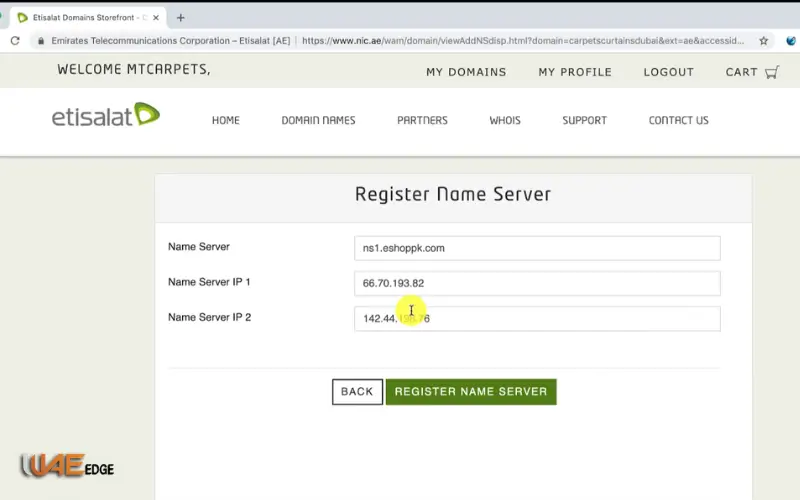Go to WHOIS lookup
The image size is (800, 500).
coord(505,120)
